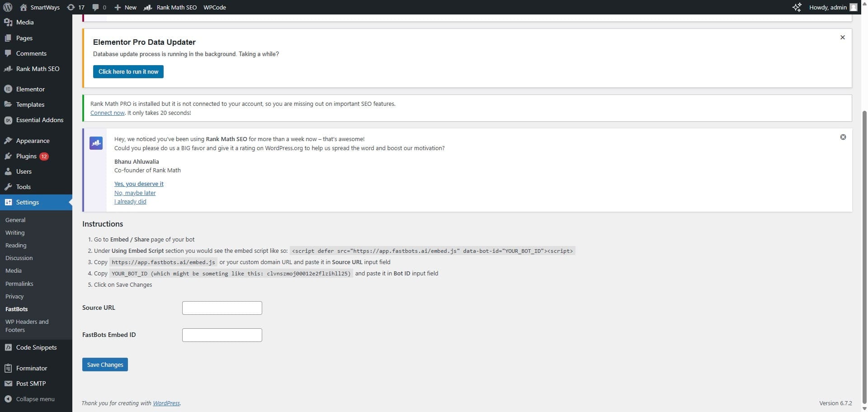
Task: Go to the Reading settings item
Action: click(x=16, y=245)
